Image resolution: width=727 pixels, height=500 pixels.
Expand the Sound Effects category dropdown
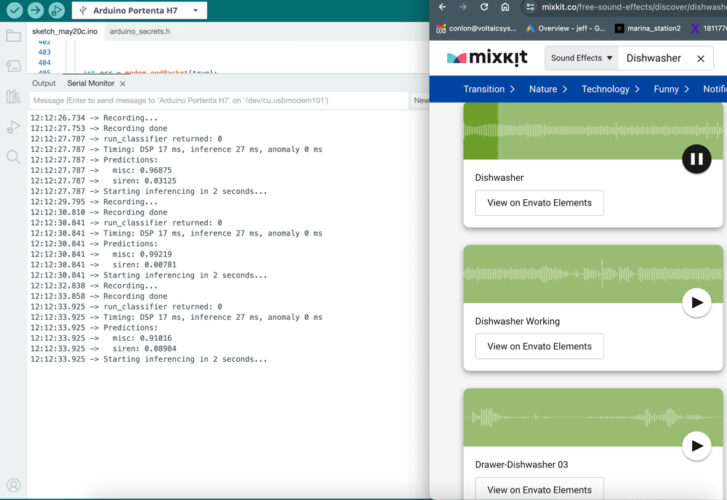click(x=581, y=58)
